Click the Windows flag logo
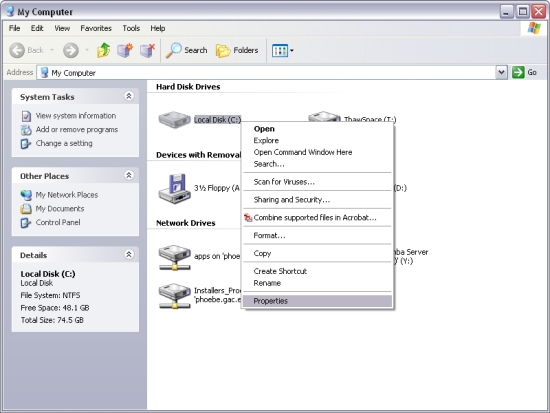This screenshot has height=413, width=550. 534,28
